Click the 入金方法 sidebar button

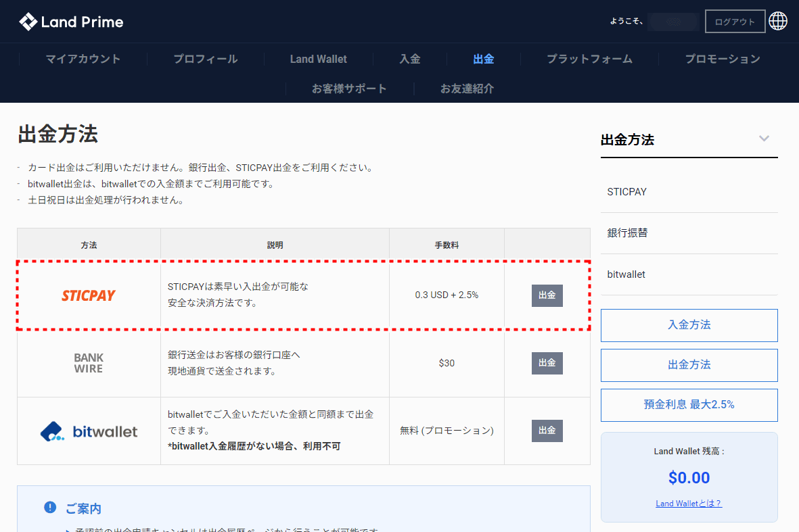coord(689,325)
